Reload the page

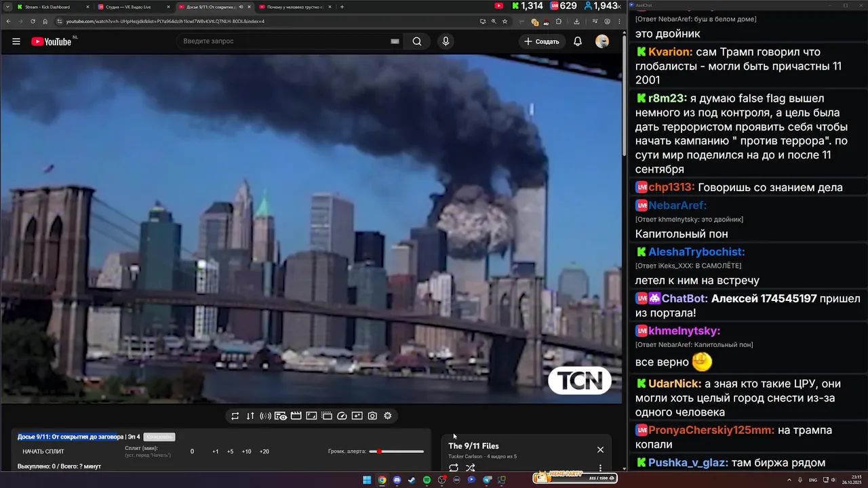click(33, 21)
